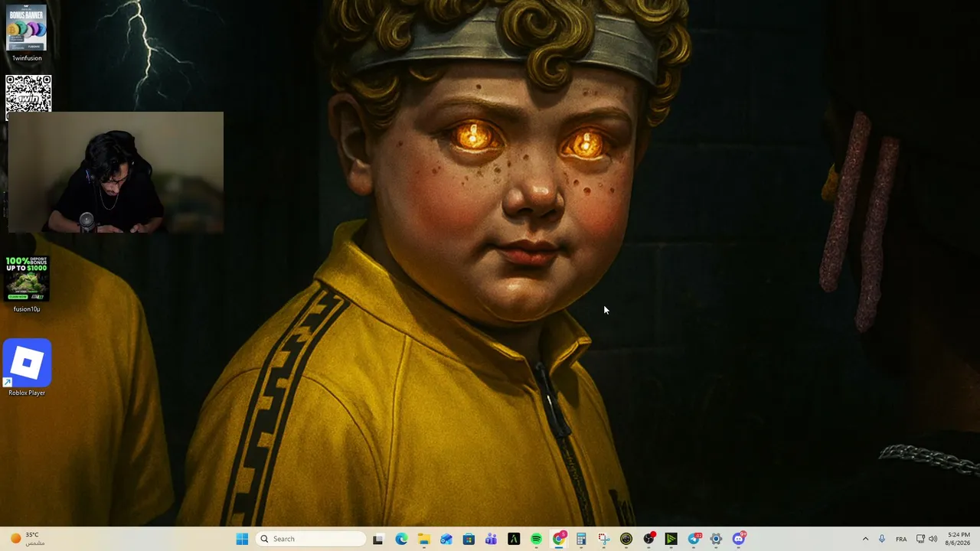Open Microsoft Teams from the taskbar

tap(491, 539)
